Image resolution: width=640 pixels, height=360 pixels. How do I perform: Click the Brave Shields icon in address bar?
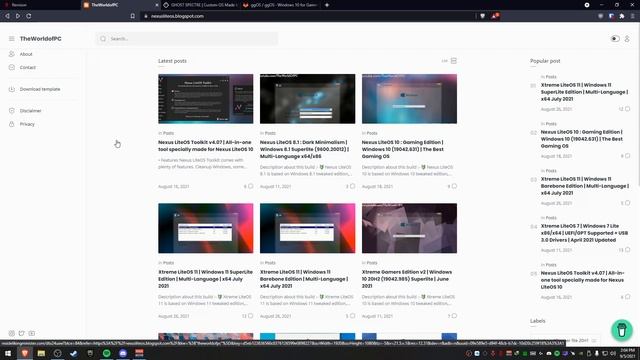click(x=482, y=16)
